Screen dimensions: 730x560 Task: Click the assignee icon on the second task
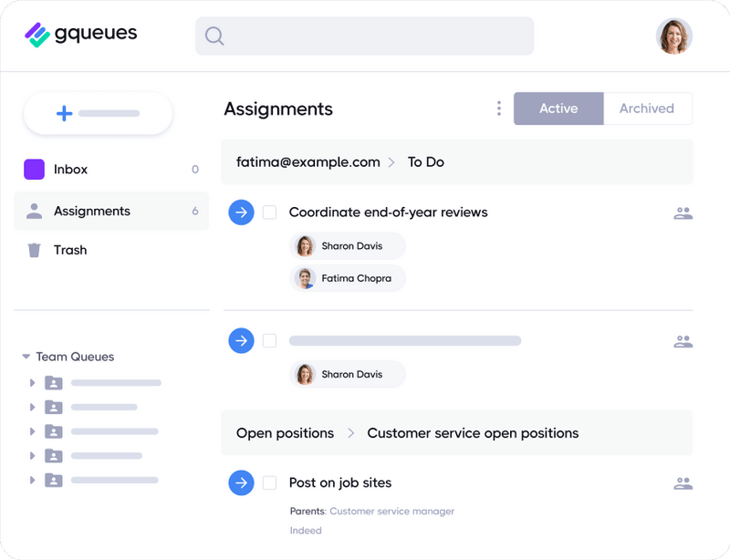point(682,339)
